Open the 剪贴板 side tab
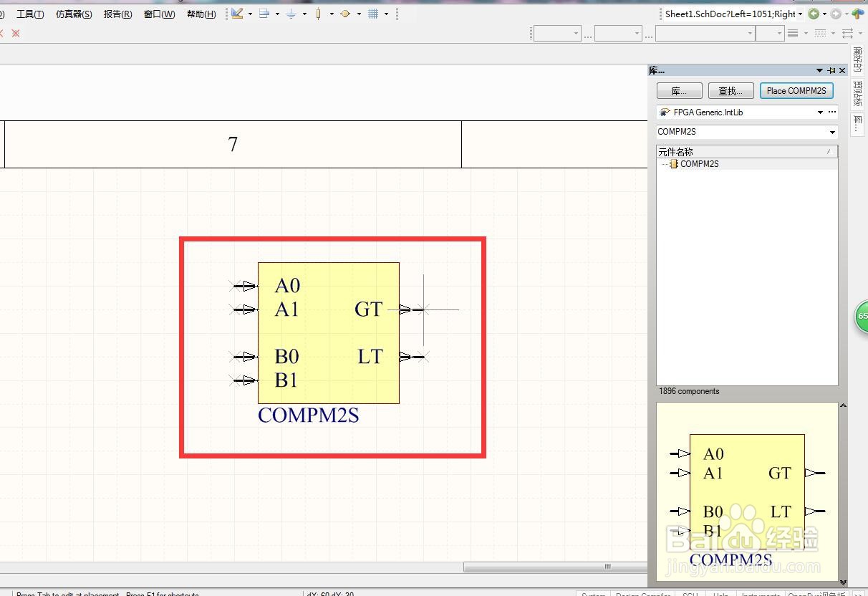Viewport: 868px width, 596px height. tap(858, 94)
